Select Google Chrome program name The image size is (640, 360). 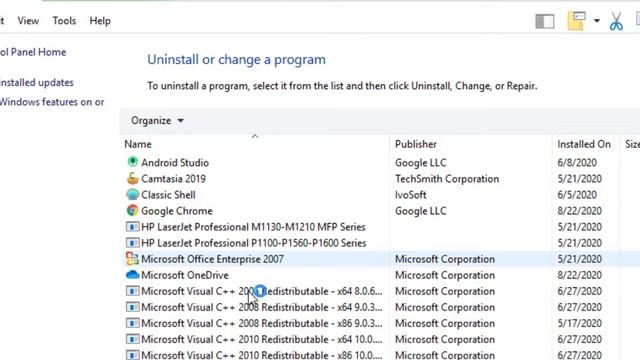(x=177, y=211)
